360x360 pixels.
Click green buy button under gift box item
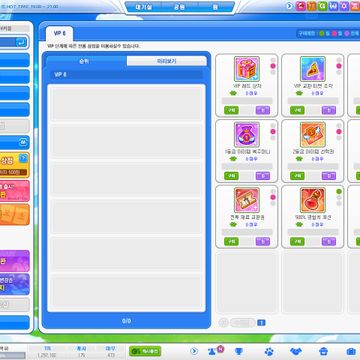click(x=231, y=110)
